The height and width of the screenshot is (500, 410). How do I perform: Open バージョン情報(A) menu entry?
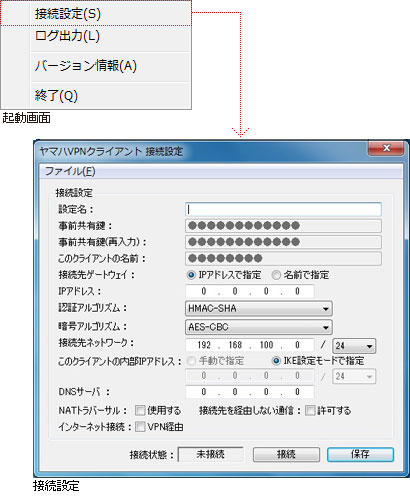pos(96,66)
